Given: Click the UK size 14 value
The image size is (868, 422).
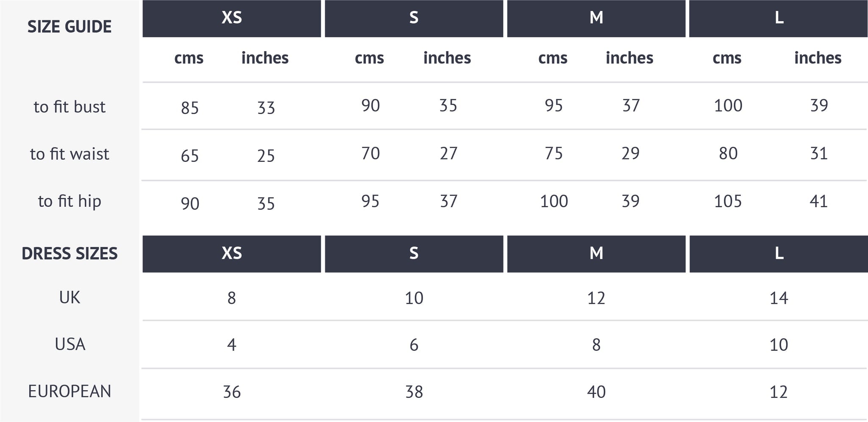Looking at the screenshot, I should (x=779, y=298).
